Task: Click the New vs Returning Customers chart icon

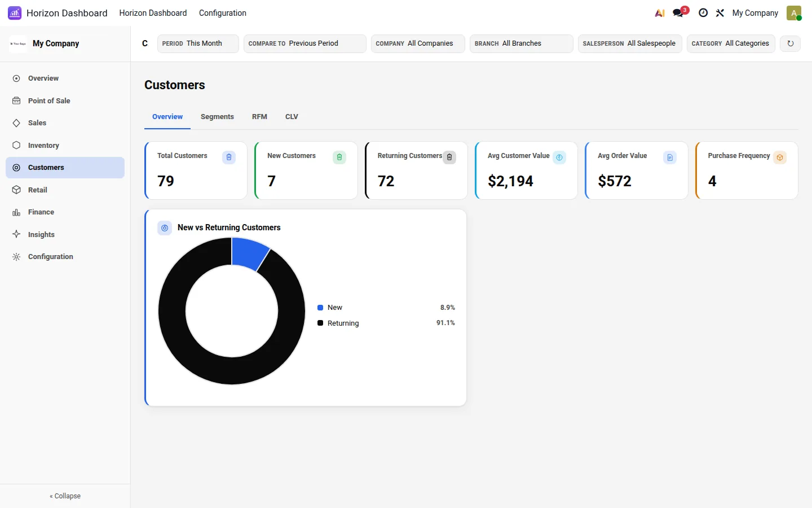Action: (165, 228)
